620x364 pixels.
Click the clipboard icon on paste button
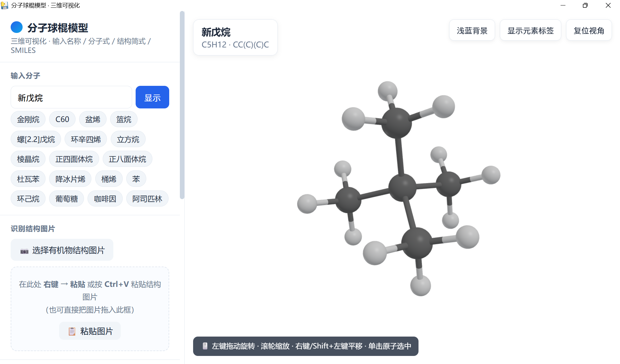coord(72,331)
